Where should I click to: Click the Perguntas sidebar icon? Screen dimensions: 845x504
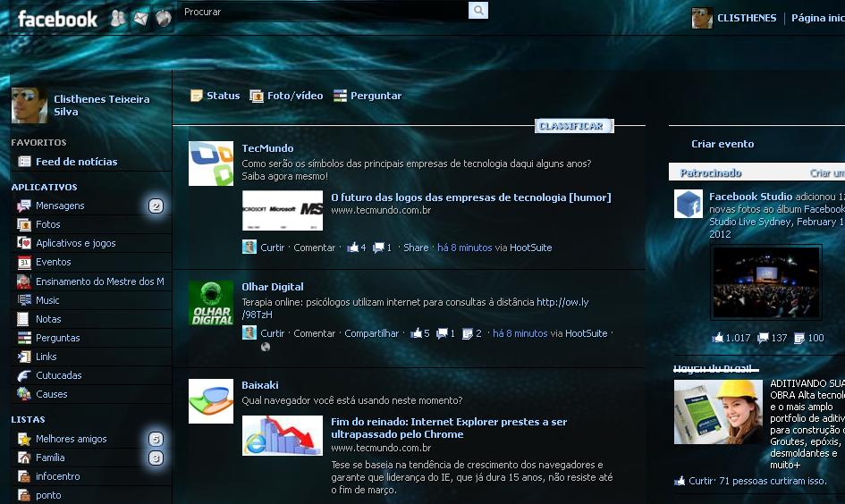click(24, 338)
